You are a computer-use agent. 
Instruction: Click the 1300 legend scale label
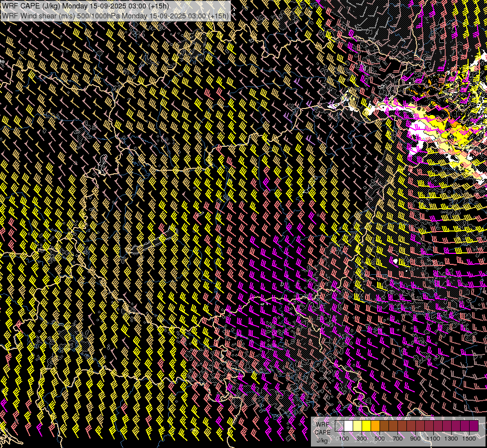(451, 439)
